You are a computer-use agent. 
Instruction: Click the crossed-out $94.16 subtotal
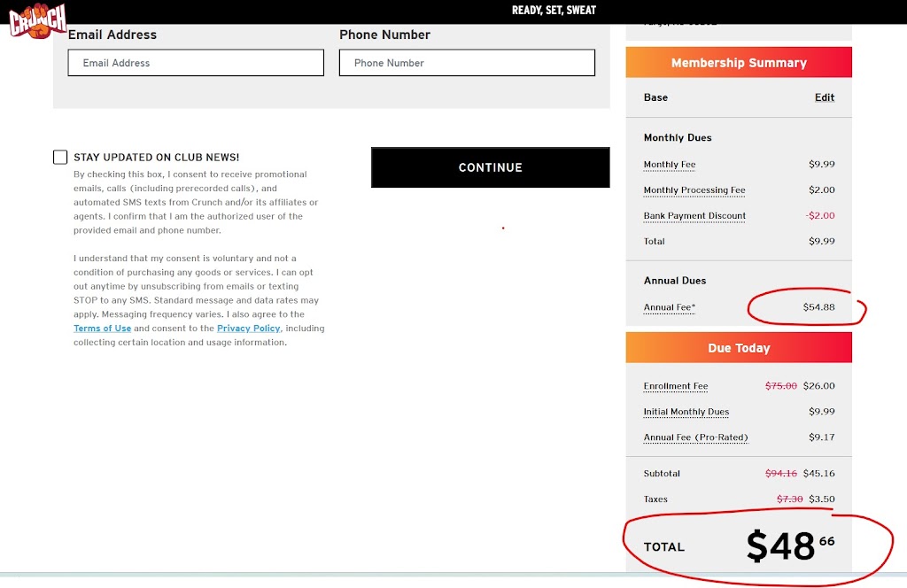click(781, 473)
